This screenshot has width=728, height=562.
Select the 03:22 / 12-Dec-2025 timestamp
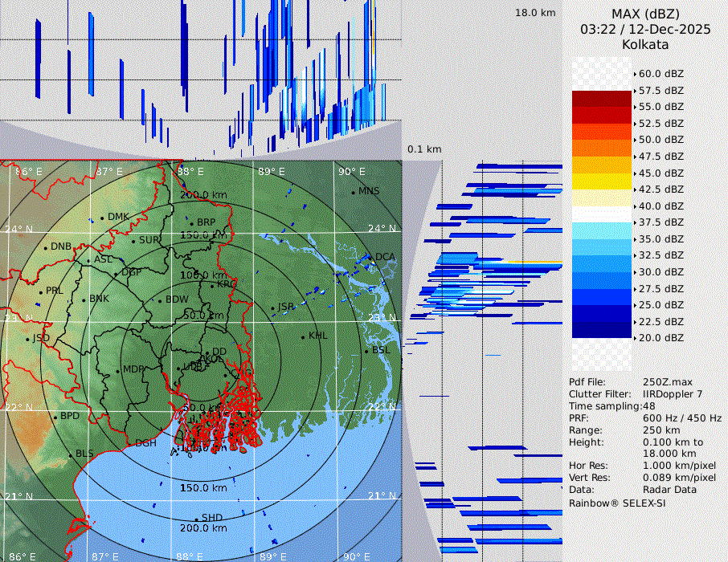pos(645,29)
